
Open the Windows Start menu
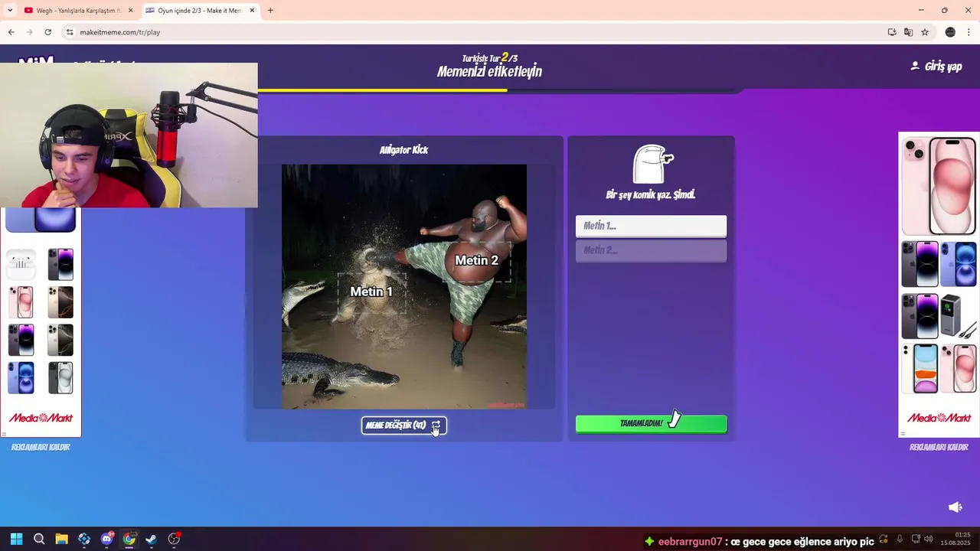16,539
